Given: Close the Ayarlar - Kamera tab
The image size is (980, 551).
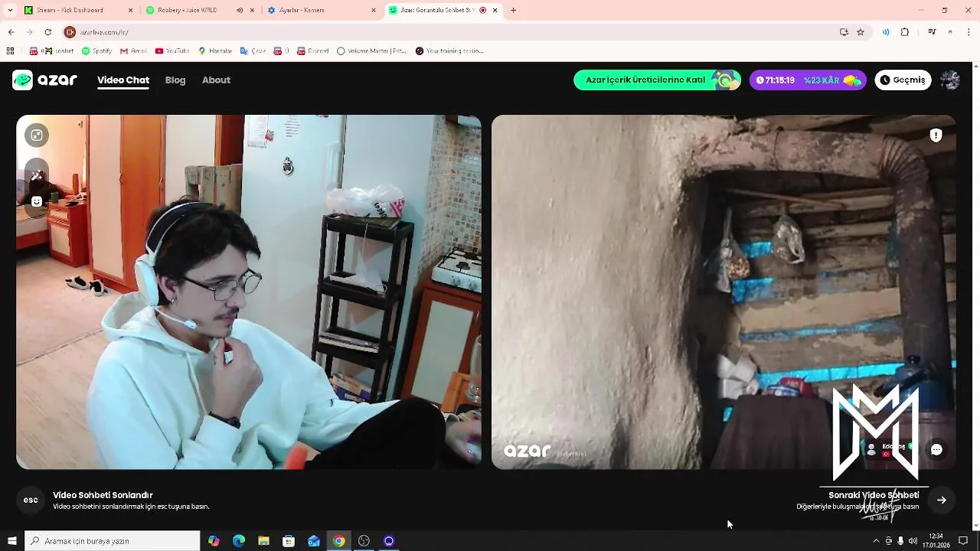Looking at the screenshot, I should pyautogui.click(x=374, y=10).
